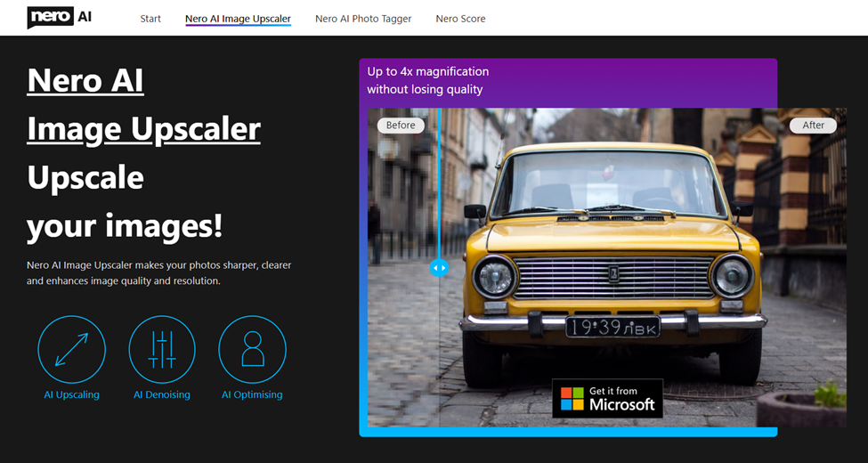The image size is (868, 463).
Task: Click the After label on image
Action: pyautogui.click(x=813, y=126)
